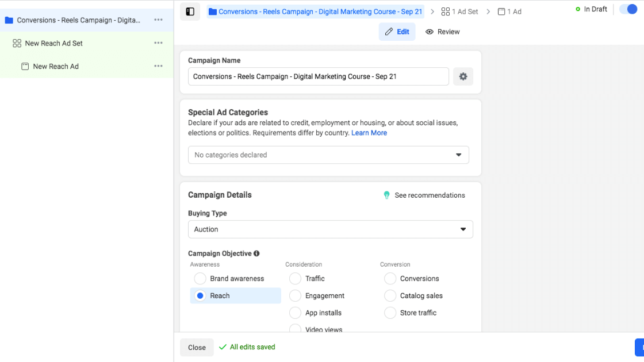Open the Learn More link about ad categories
Image resolution: width=644 pixels, height=362 pixels.
369,132
